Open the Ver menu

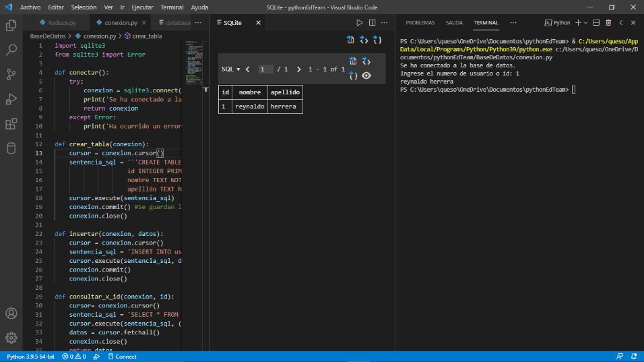click(x=108, y=7)
